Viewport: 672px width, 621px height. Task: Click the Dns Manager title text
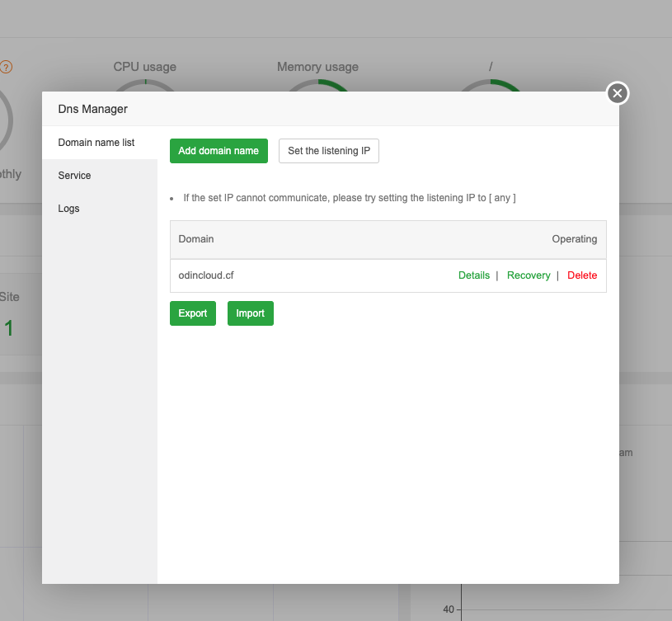[92, 109]
